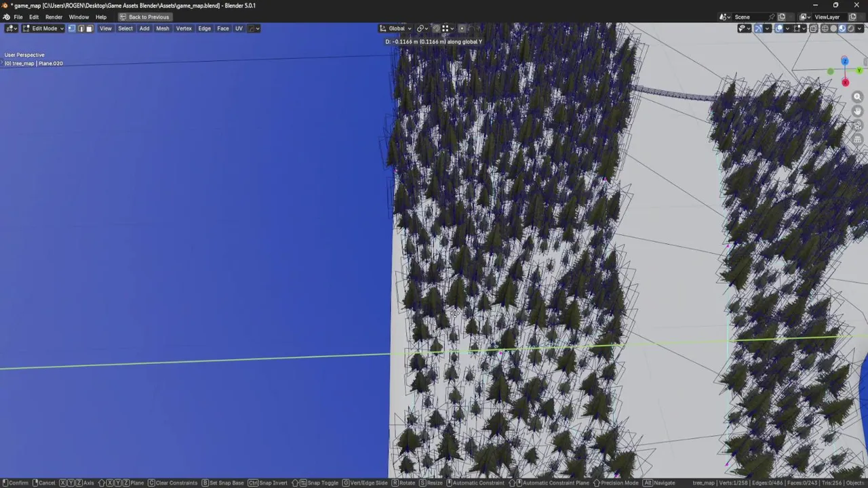
Task: Click the Snap Toggle status hint
Action: 315,483
